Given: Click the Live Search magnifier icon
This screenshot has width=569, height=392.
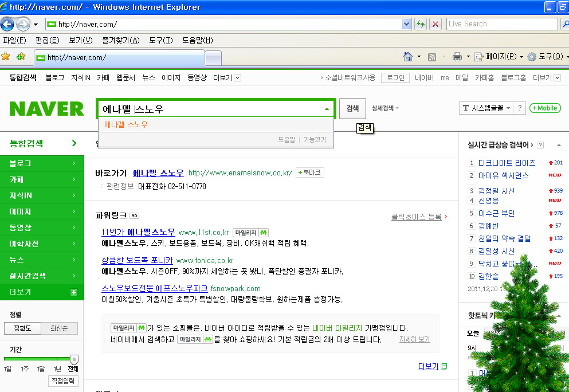Looking at the screenshot, I should pyautogui.click(x=564, y=24).
